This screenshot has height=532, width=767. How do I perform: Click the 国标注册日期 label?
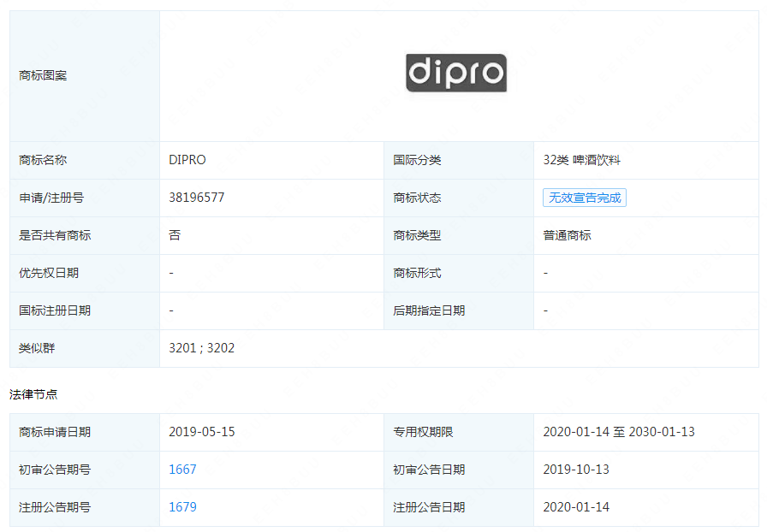coord(55,310)
